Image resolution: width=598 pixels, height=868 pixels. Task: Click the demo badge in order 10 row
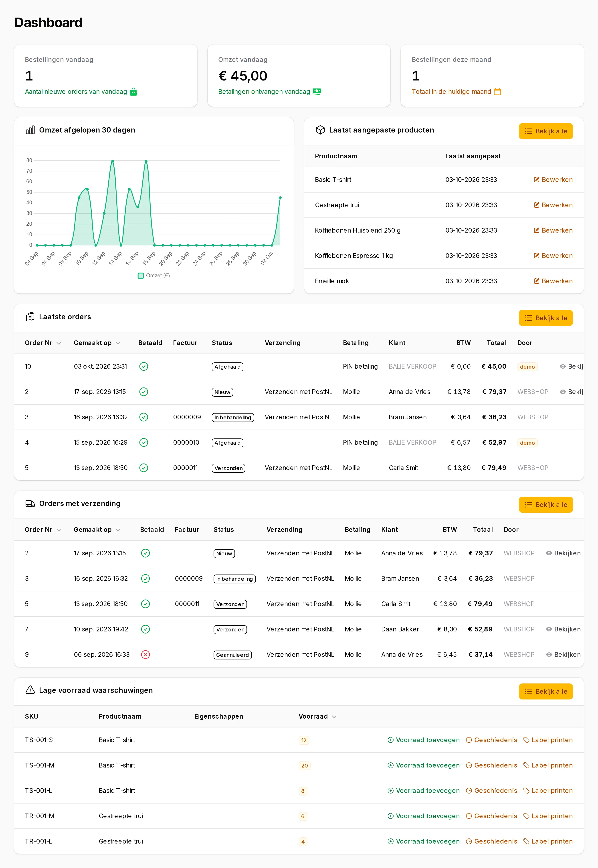coord(527,367)
